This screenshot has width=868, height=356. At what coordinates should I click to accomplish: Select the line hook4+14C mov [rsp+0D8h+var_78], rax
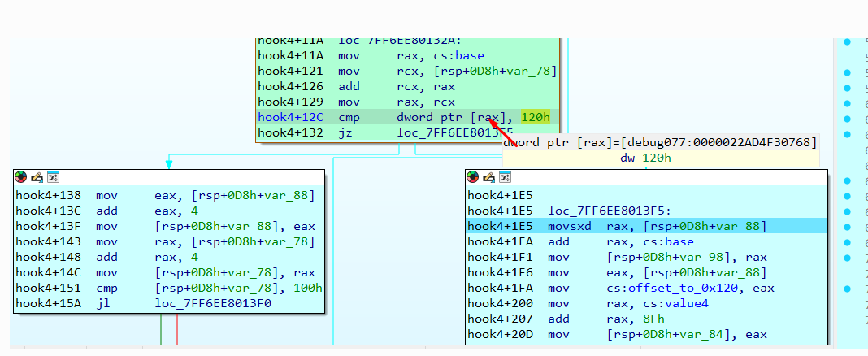(x=168, y=272)
